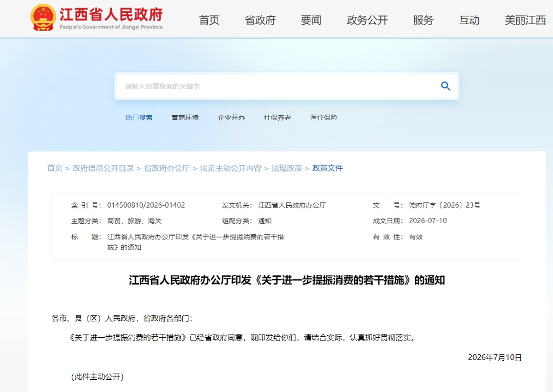
Task: Select the written date 2026-07-10
Action: (x=428, y=221)
